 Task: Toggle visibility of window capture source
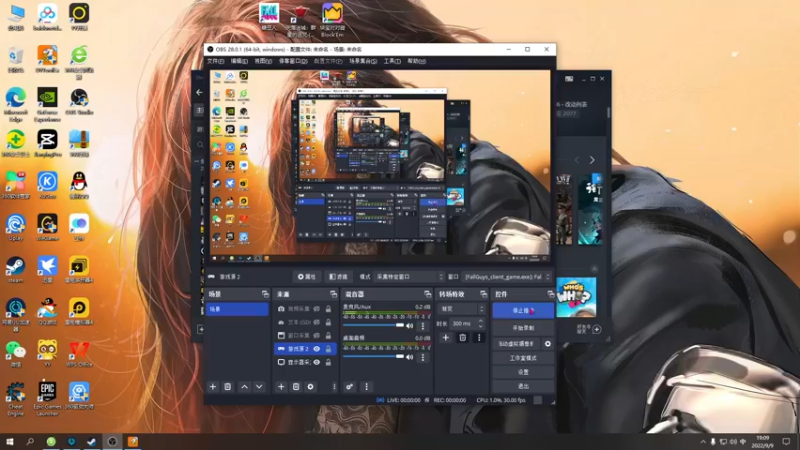(x=317, y=335)
